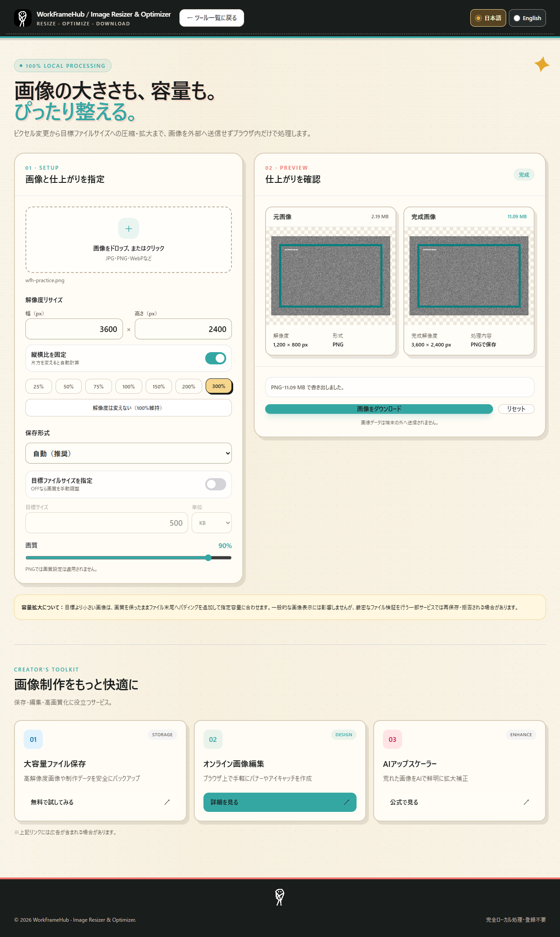Click the 目標サイズ target size field
Screen dimensions: 560x937
(107, 523)
